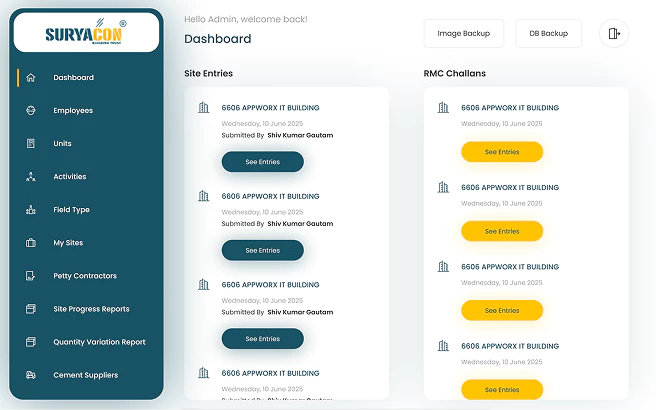Click the Suryacon logo
Image resolution: width=657 pixels, height=410 pixels.
point(86,33)
